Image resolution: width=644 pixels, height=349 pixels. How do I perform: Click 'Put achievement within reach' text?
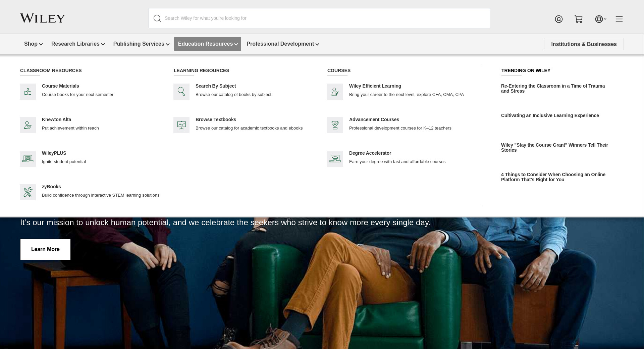[x=70, y=128]
